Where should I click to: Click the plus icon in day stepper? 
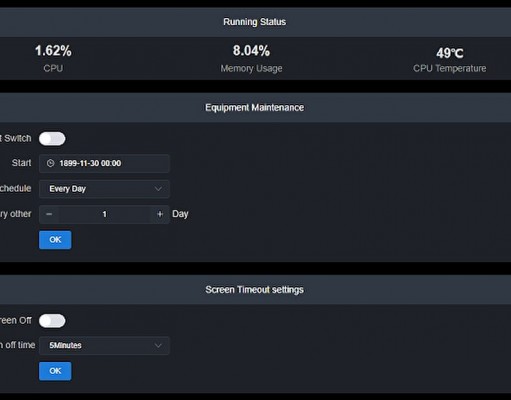pos(160,214)
